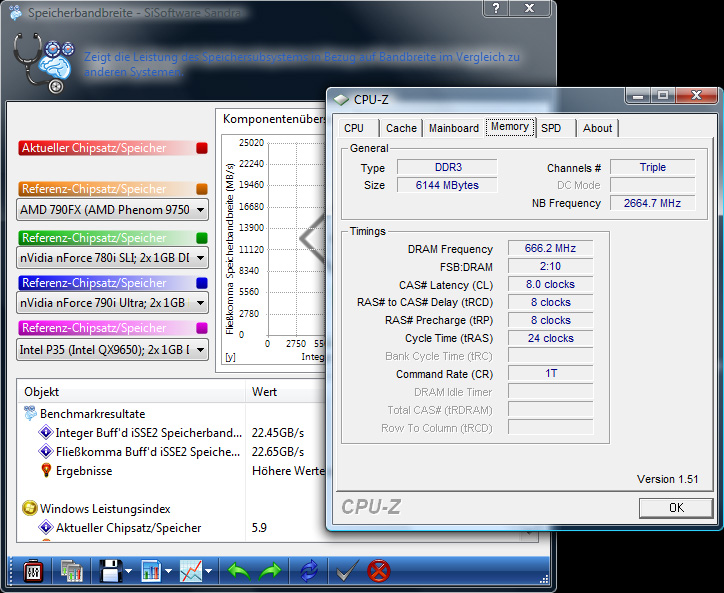Click the Sandra system report toolbar icon
This screenshot has width=724, height=593.
click(72, 572)
